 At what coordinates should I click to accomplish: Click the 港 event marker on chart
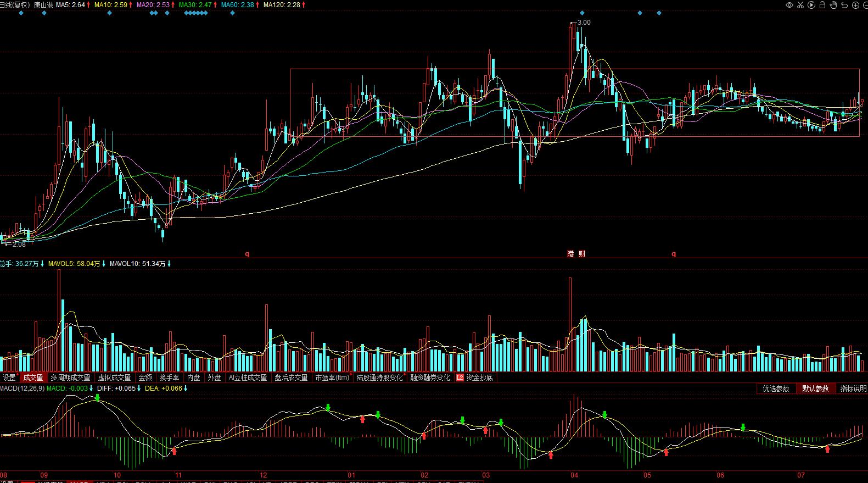(571, 254)
